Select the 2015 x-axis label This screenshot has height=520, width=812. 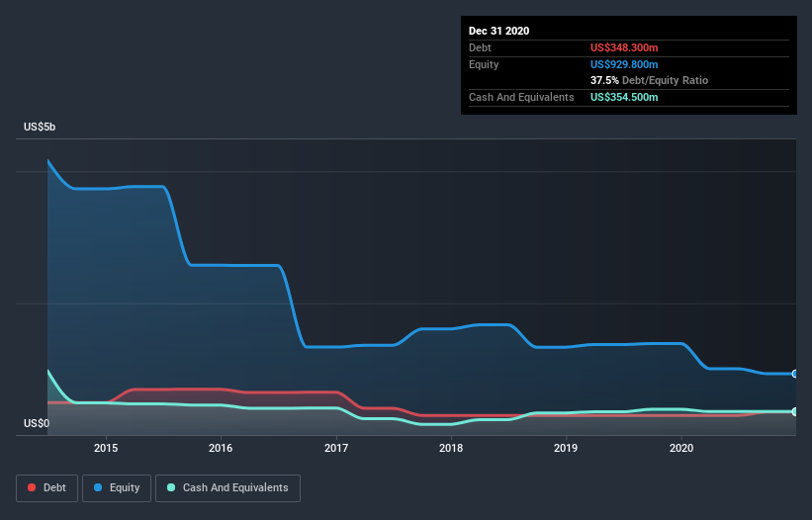(x=106, y=448)
